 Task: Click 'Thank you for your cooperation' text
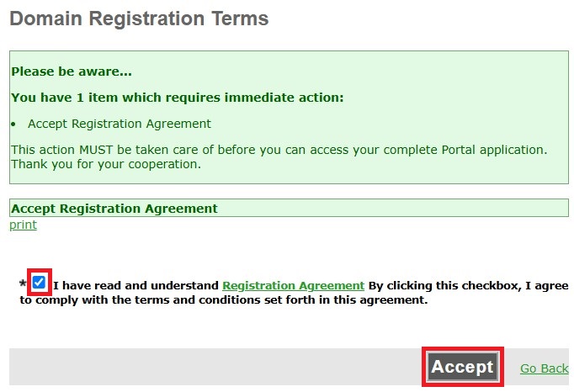(106, 164)
